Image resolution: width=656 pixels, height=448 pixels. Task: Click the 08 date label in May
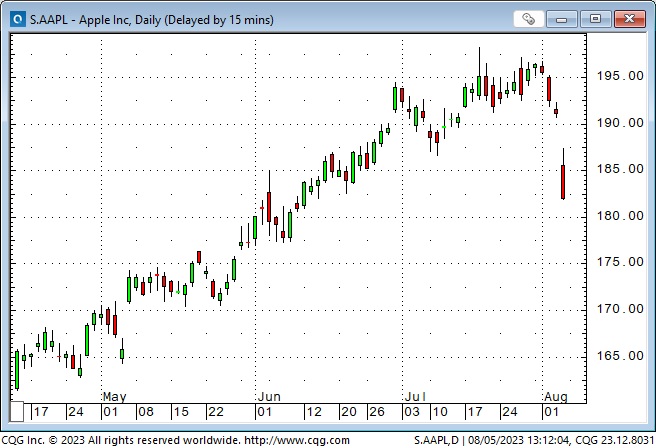point(146,412)
